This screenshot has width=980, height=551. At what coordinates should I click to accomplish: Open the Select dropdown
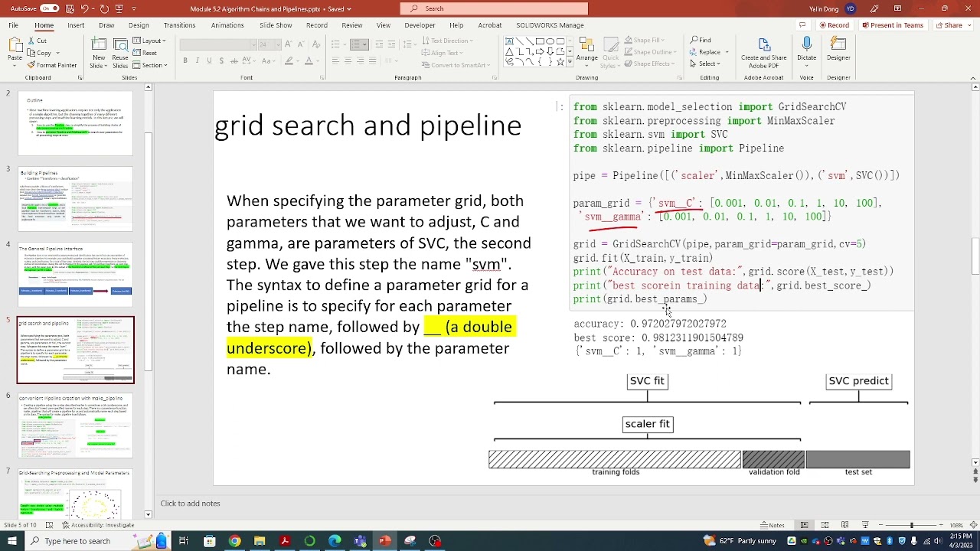pos(704,64)
